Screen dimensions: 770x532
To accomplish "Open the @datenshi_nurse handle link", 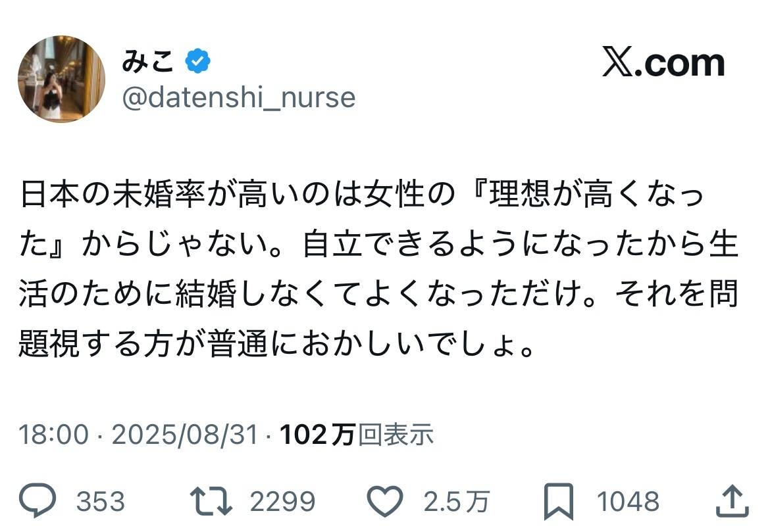I will (x=238, y=98).
